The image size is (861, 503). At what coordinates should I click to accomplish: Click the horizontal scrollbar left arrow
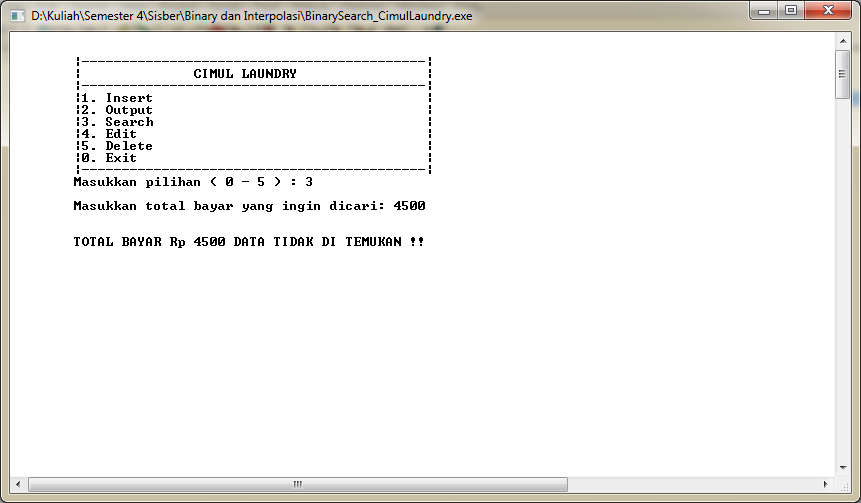[18, 484]
